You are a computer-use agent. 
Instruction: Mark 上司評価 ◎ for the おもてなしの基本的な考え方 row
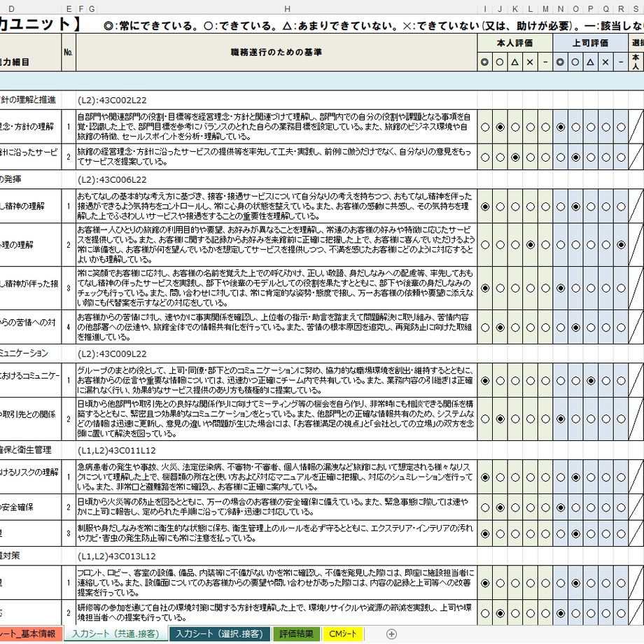[561, 206]
